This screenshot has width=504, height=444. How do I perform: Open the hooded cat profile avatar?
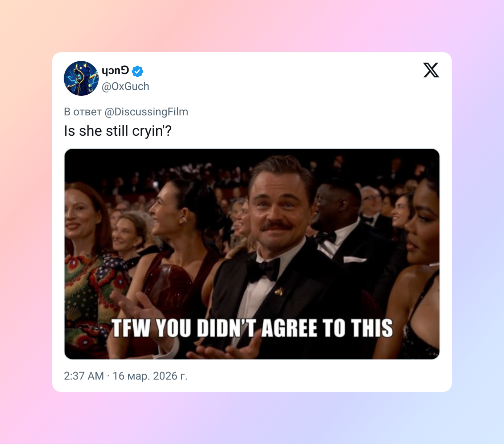click(81, 78)
